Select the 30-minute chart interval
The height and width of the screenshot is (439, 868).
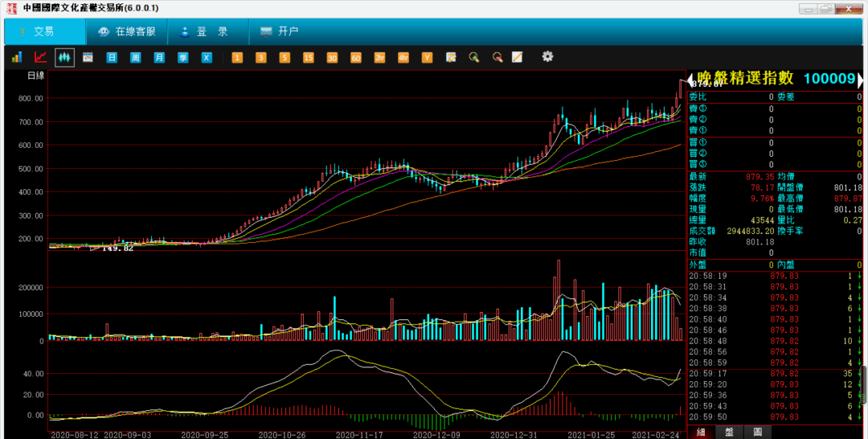[332, 58]
